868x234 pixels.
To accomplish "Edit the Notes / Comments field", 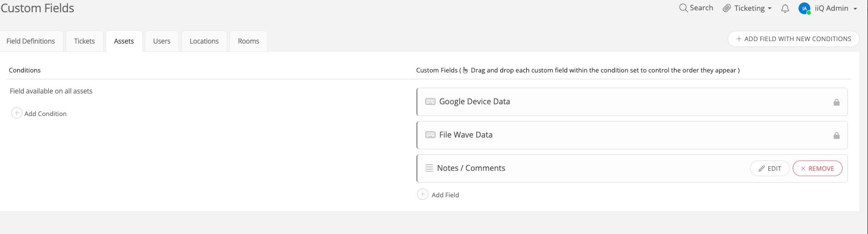I will click(x=770, y=168).
